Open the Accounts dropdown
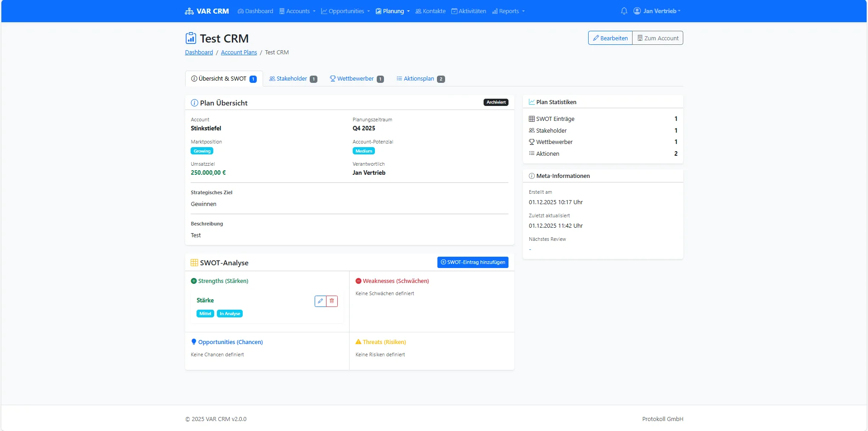 coord(297,11)
